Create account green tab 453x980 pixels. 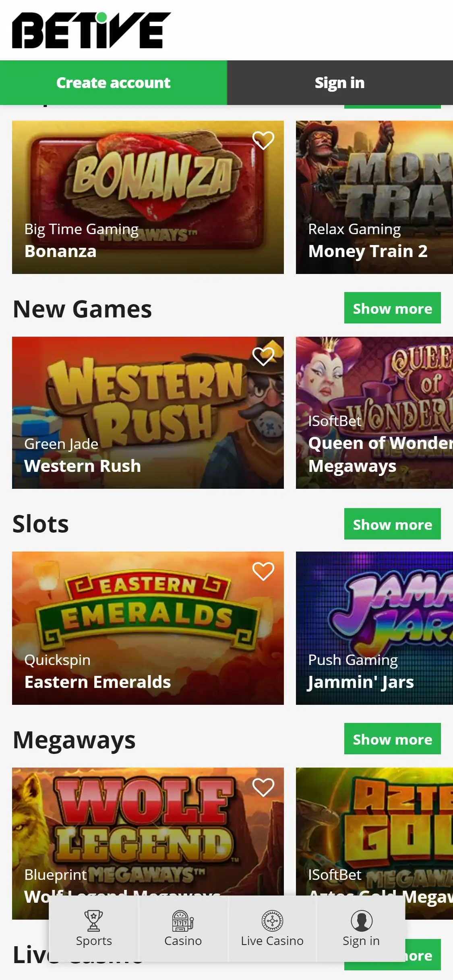(x=114, y=82)
